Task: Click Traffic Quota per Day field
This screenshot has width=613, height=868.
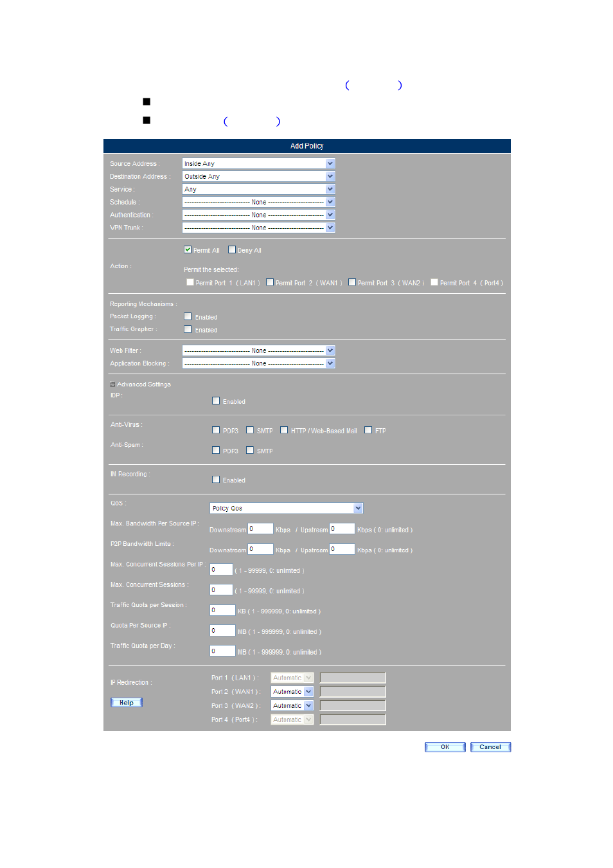Action: click(222, 651)
